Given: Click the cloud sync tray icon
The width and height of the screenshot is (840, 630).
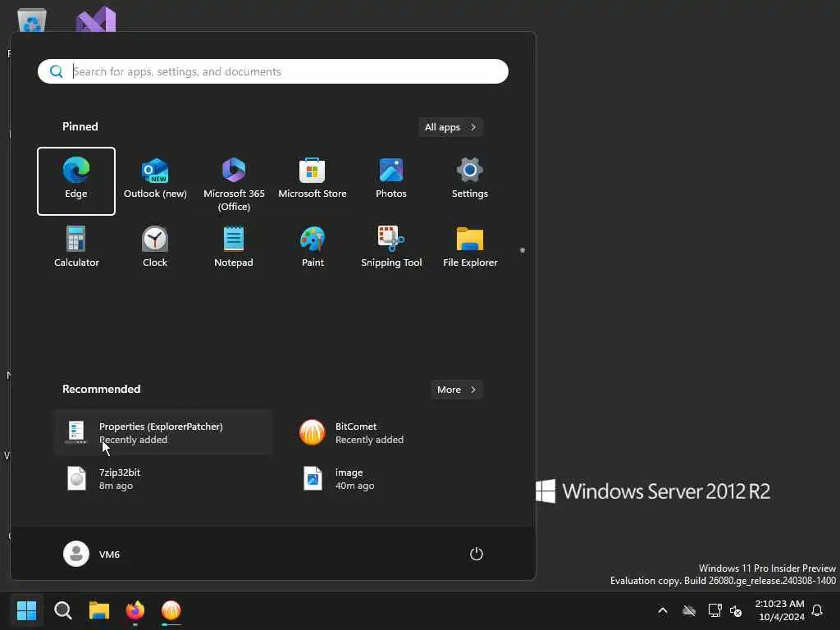Looking at the screenshot, I should [689, 610].
